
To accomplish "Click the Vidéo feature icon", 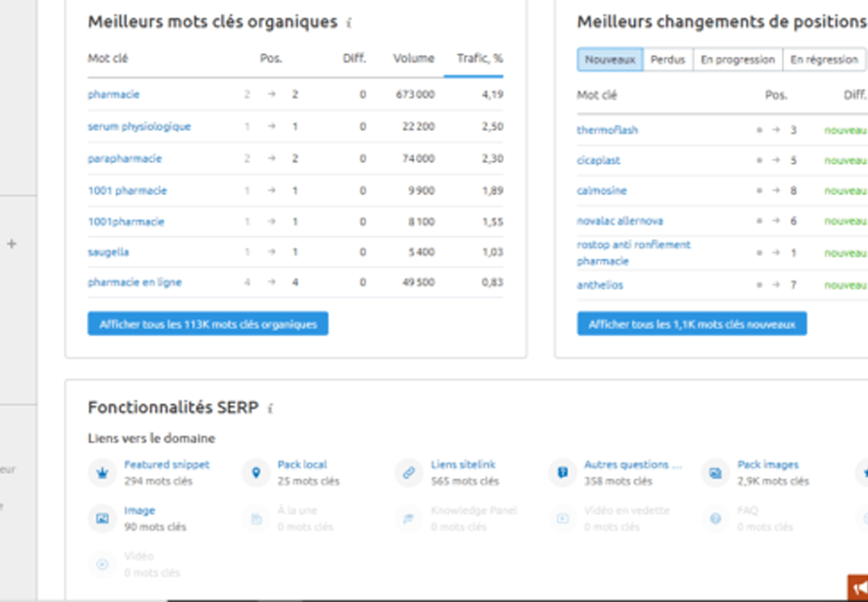I will click(102, 564).
